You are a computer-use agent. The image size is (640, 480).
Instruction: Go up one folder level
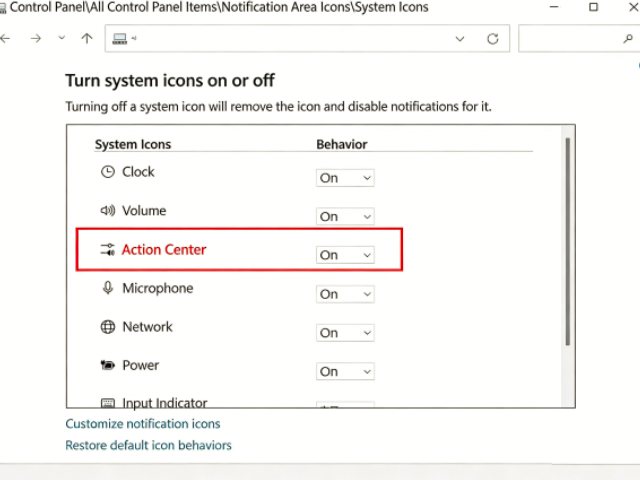point(87,39)
